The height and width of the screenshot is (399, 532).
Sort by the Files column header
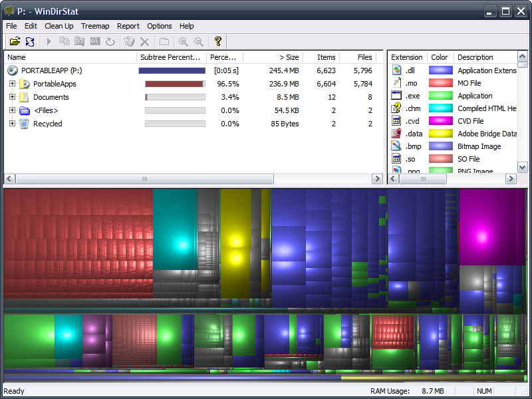(x=358, y=57)
